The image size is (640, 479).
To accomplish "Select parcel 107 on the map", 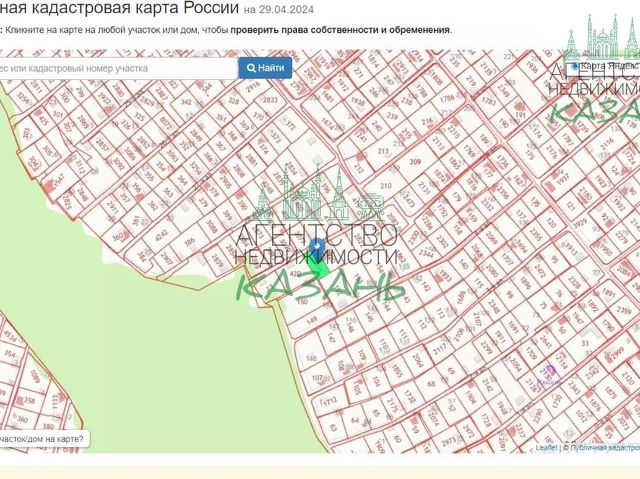I will pyautogui.click(x=318, y=377).
